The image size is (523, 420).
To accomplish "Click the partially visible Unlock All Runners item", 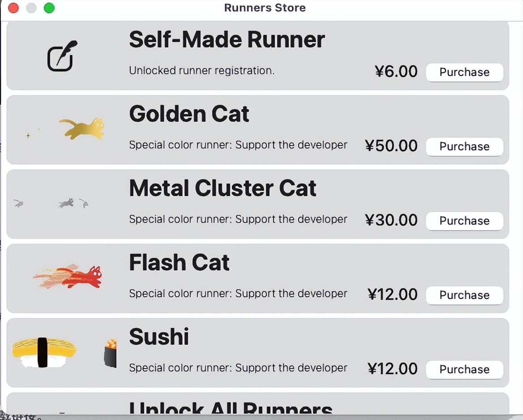I will point(231,407).
